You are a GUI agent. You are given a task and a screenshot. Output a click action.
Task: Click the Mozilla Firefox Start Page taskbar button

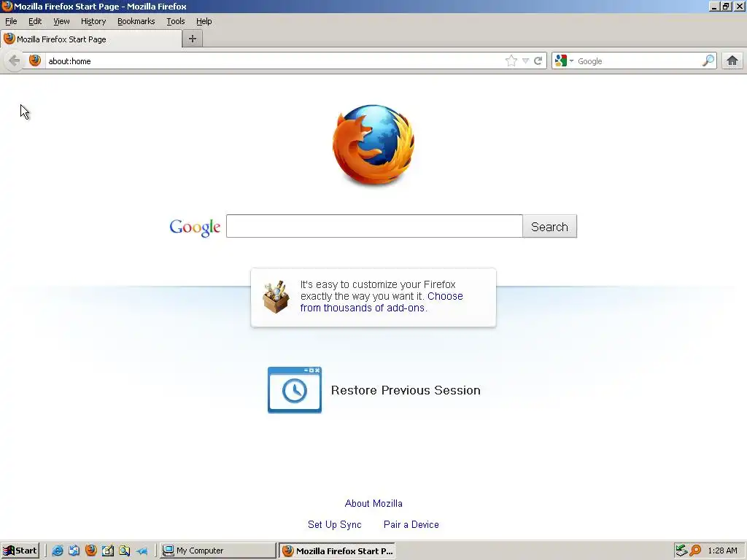tap(337, 551)
